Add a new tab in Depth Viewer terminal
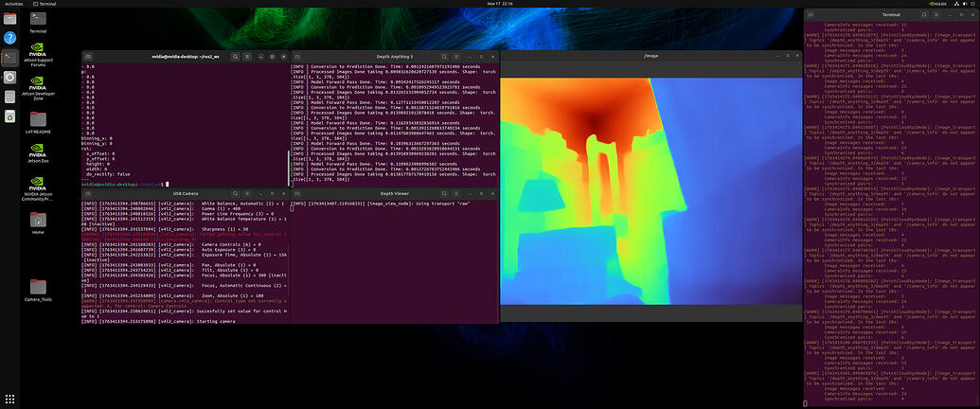 [298, 193]
